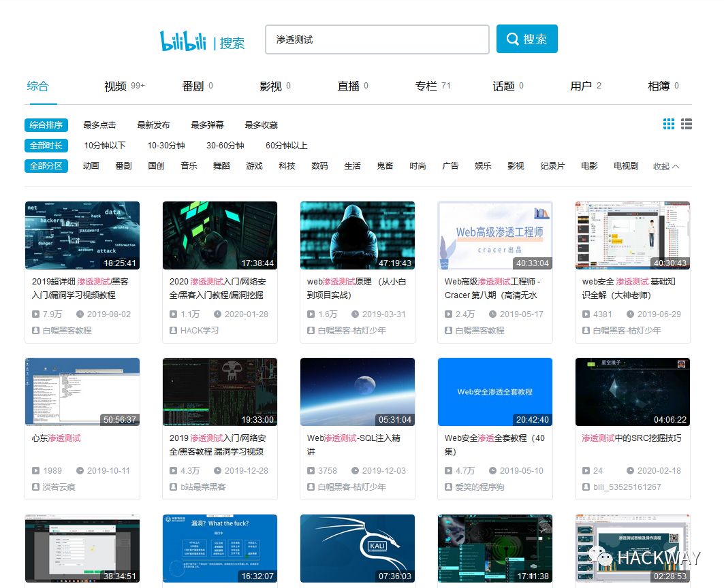
Task: Filter duration to 10-30分钟
Action: tap(166, 146)
